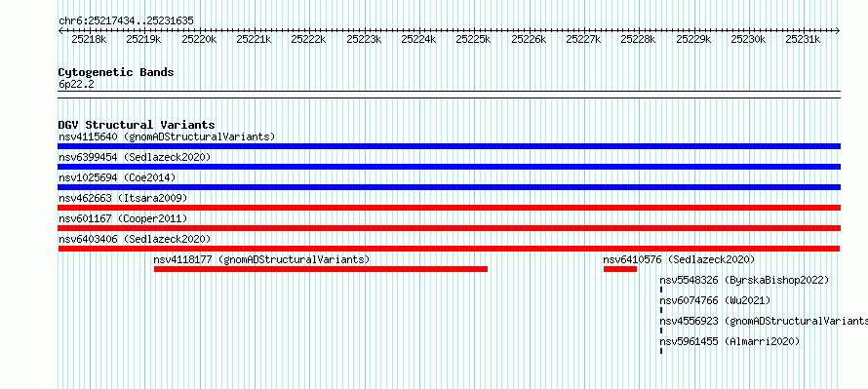Click the 25228k ruler position
The height and width of the screenshot is (389, 868).
point(638,39)
